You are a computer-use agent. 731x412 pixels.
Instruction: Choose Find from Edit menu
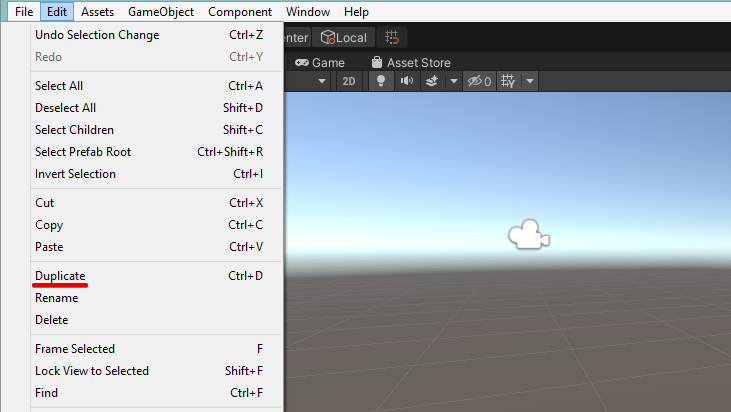coord(157,393)
